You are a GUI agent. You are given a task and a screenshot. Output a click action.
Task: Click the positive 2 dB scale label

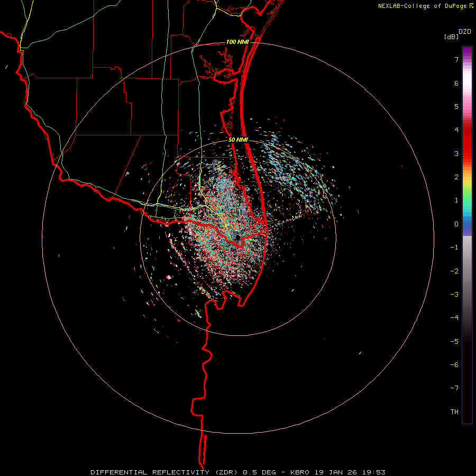pyautogui.click(x=456, y=177)
